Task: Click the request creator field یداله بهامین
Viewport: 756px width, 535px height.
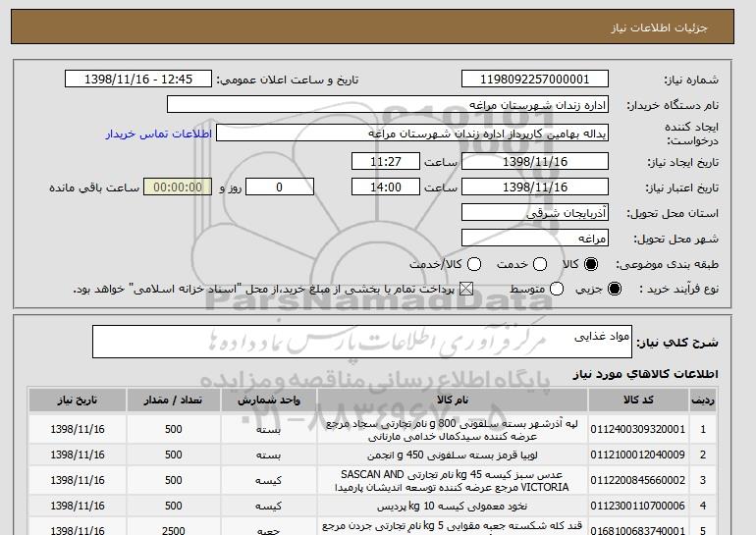Action: (412, 134)
